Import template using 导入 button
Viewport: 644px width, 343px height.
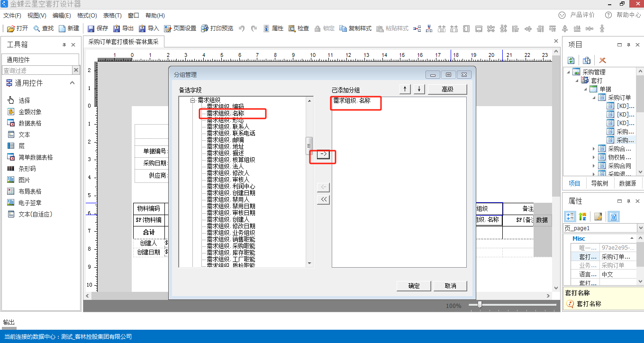149,28
